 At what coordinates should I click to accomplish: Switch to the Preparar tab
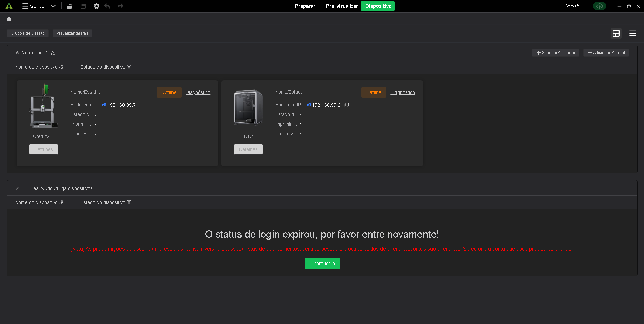tap(305, 6)
